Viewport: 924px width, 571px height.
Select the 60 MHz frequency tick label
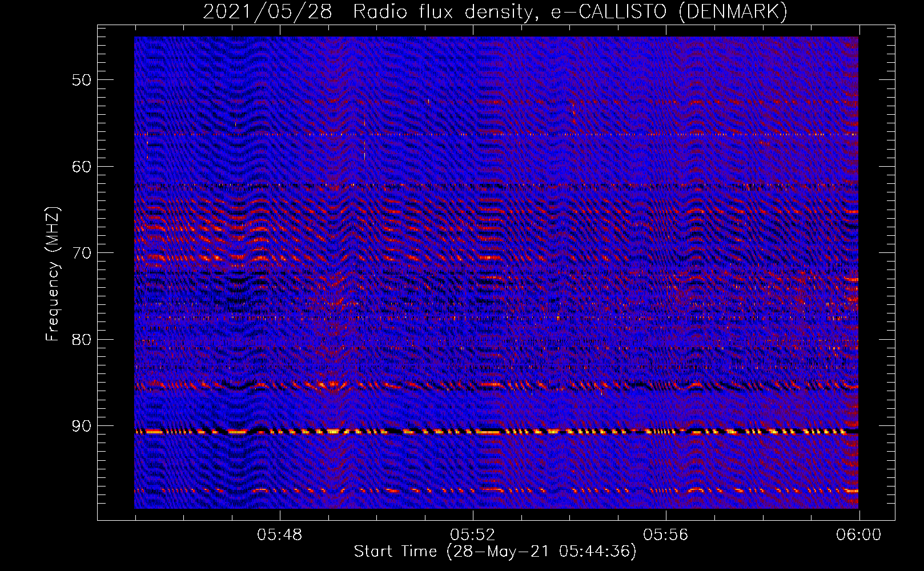point(82,167)
